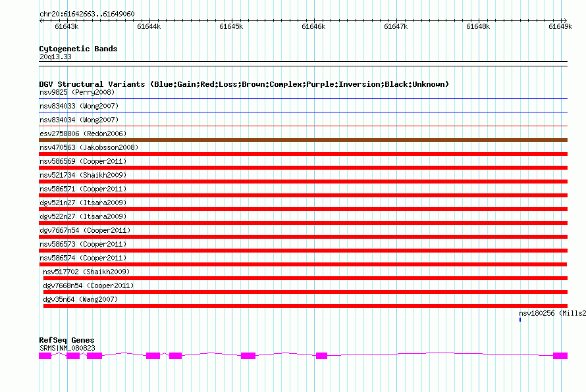This screenshot has height=392, width=586.
Task: Click the 20q13.33 band label
Action: point(56,57)
